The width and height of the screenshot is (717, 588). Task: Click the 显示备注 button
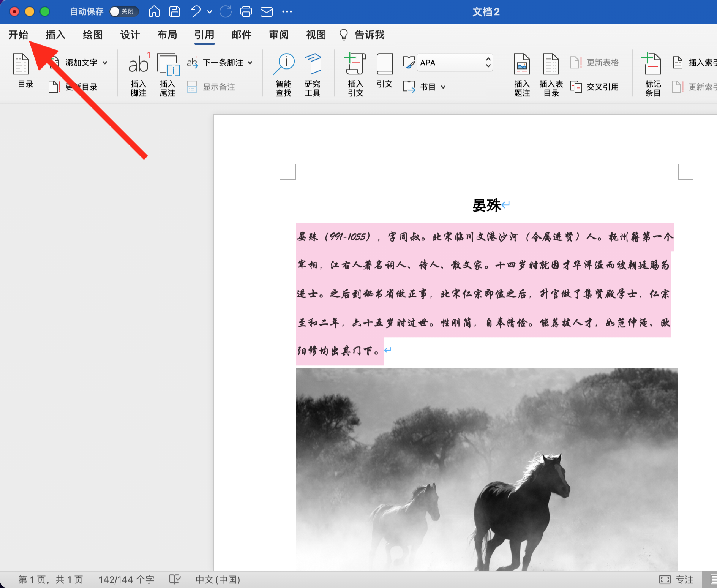coord(211,87)
